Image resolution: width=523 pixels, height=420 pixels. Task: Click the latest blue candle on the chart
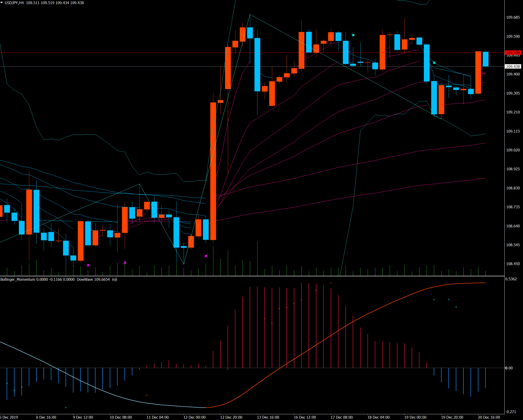485,59
